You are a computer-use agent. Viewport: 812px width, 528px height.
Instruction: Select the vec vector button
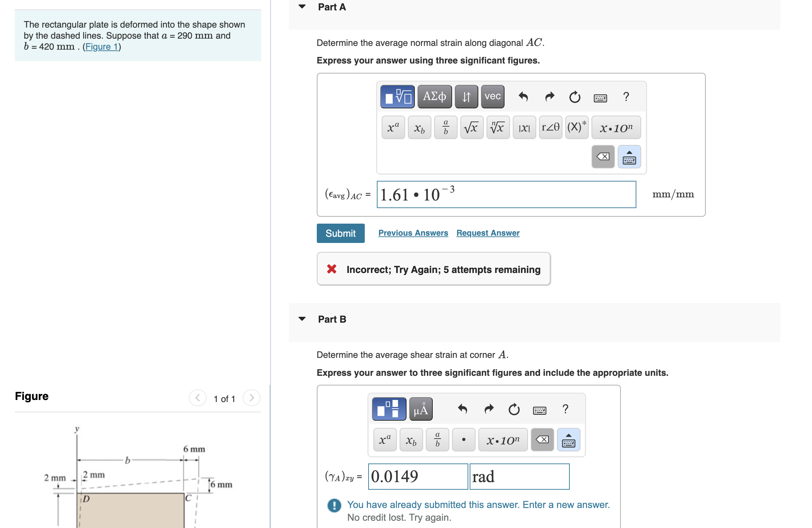click(x=492, y=97)
